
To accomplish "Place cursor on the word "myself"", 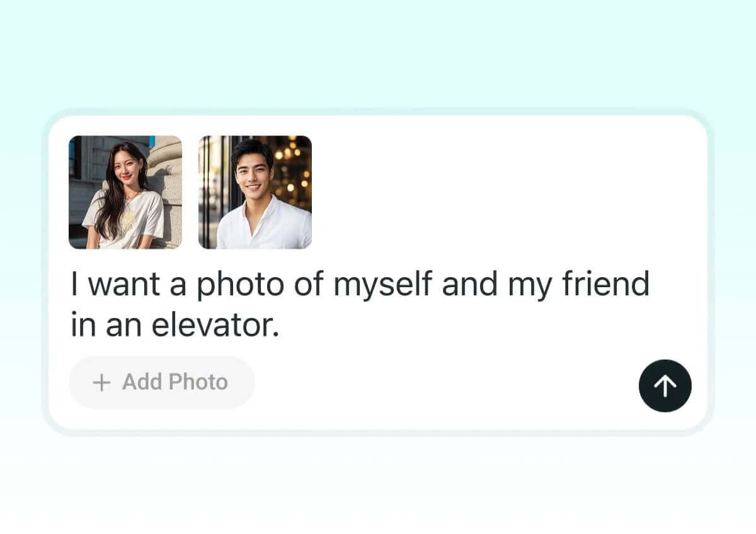I will click(382, 285).
